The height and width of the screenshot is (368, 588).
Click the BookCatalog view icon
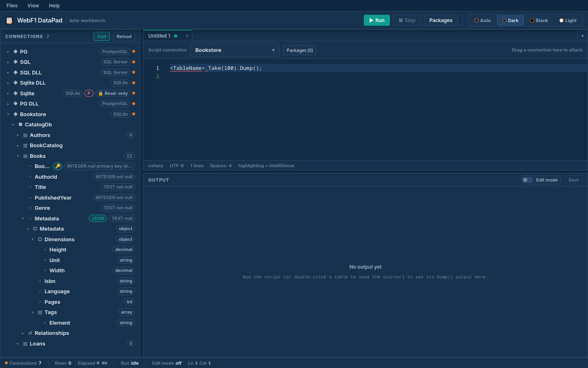pos(25,146)
